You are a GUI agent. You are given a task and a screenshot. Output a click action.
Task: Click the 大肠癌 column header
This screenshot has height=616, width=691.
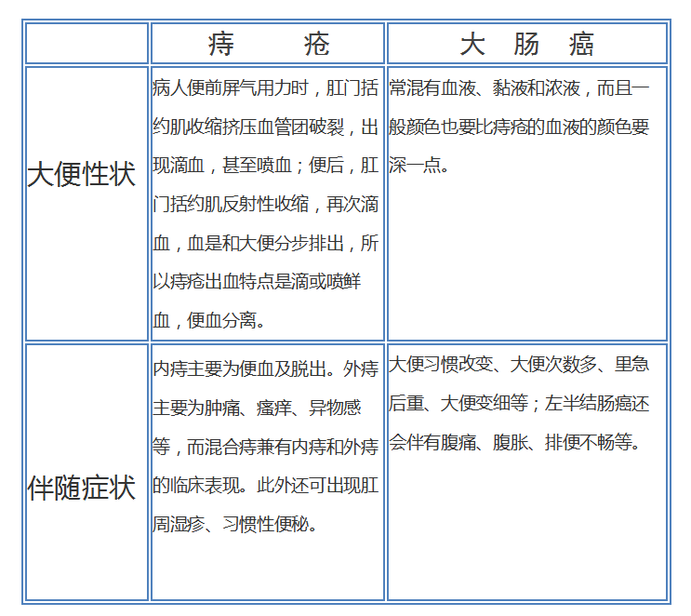coord(526,44)
